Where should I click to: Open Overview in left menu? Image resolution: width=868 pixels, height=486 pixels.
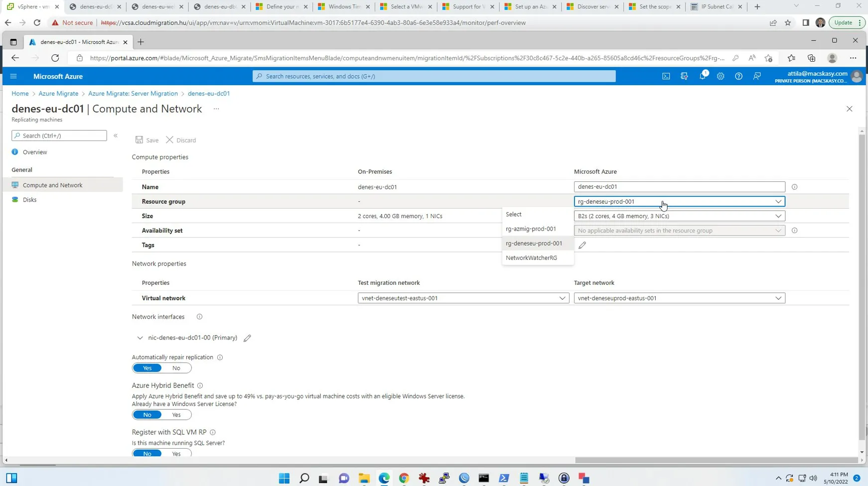point(35,152)
